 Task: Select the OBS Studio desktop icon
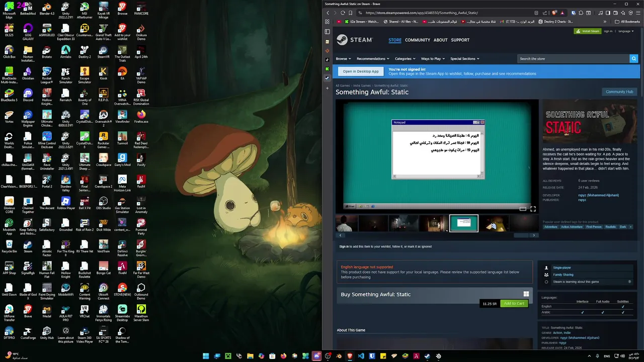(x=103, y=202)
